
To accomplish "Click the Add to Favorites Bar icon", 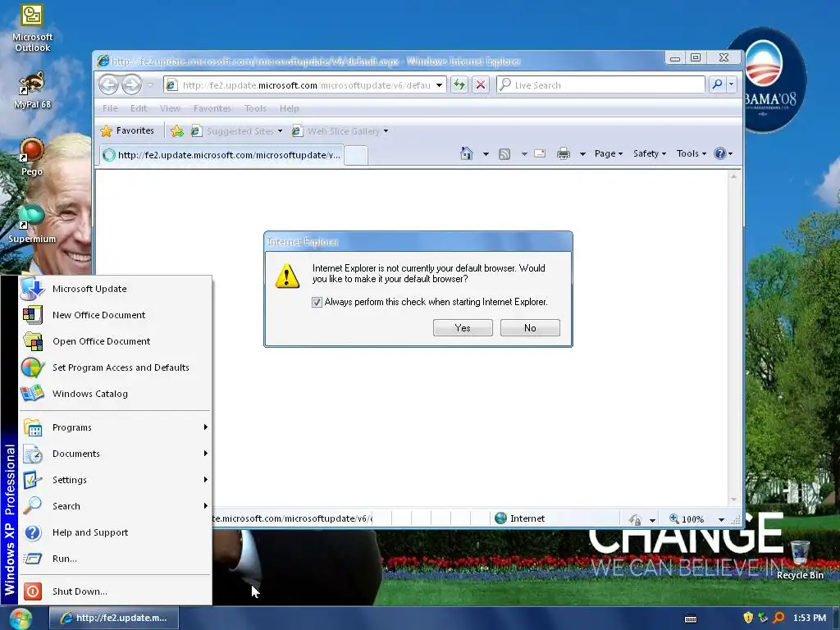I will click(x=177, y=130).
